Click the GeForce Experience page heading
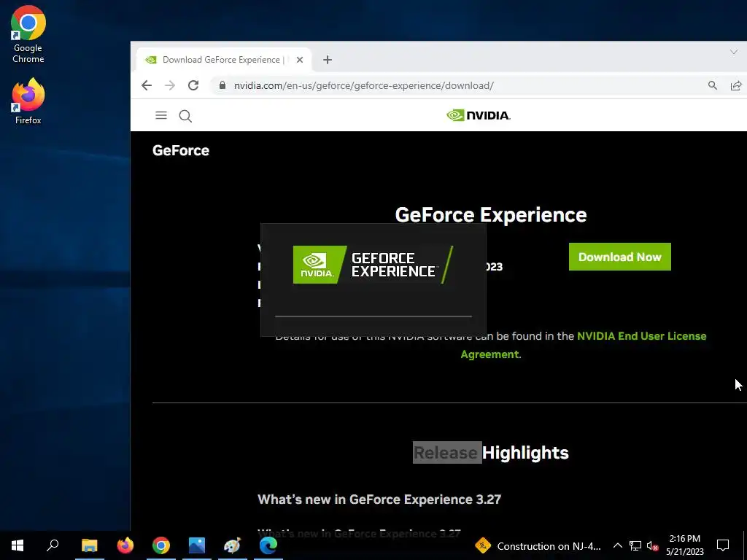This screenshot has height=560, width=747. [491, 215]
